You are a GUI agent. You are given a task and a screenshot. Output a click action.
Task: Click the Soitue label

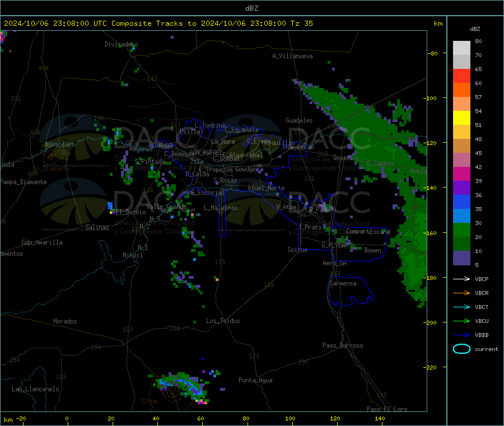click(x=297, y=250)
